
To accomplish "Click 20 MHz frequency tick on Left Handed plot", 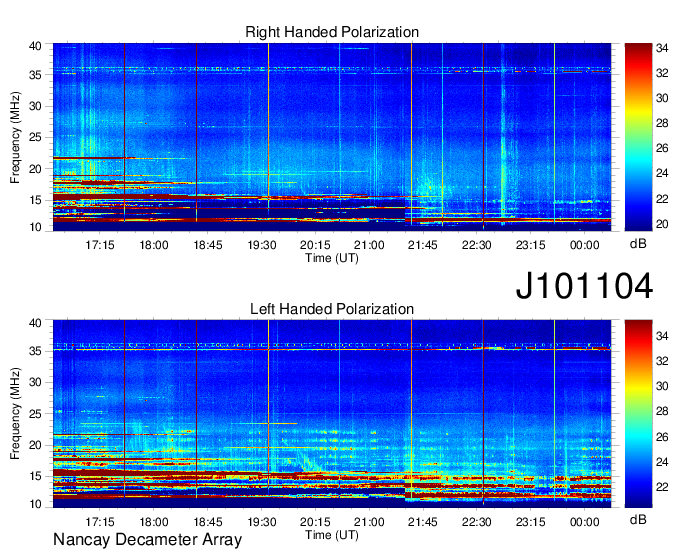I will click(35, 445).
